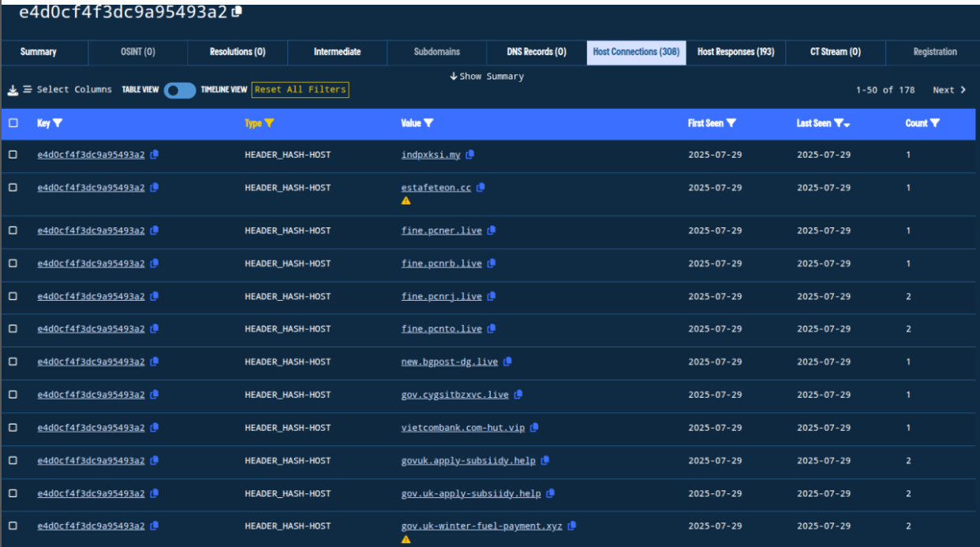Screen dimensions: 980x547
Task: Filter the Count column
Action: [x=935, y=123]
